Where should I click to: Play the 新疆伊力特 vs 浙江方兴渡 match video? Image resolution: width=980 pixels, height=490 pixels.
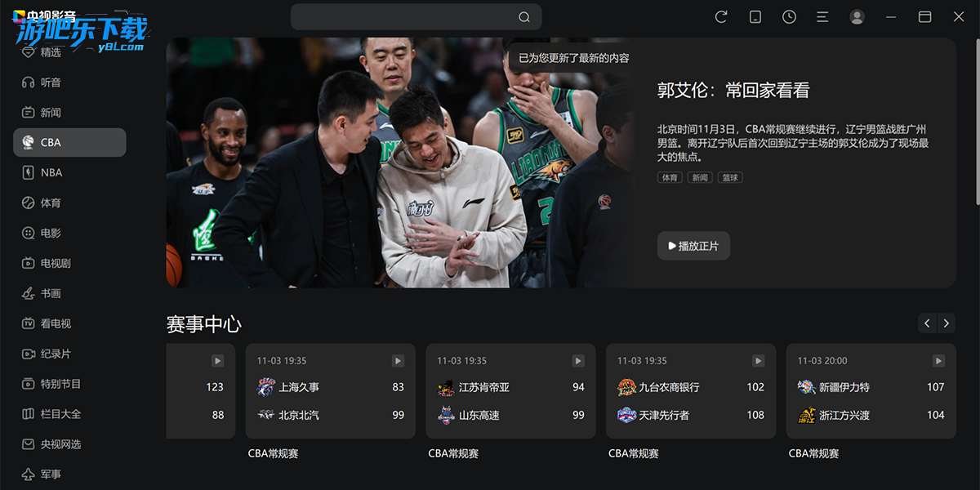(938, 360)
